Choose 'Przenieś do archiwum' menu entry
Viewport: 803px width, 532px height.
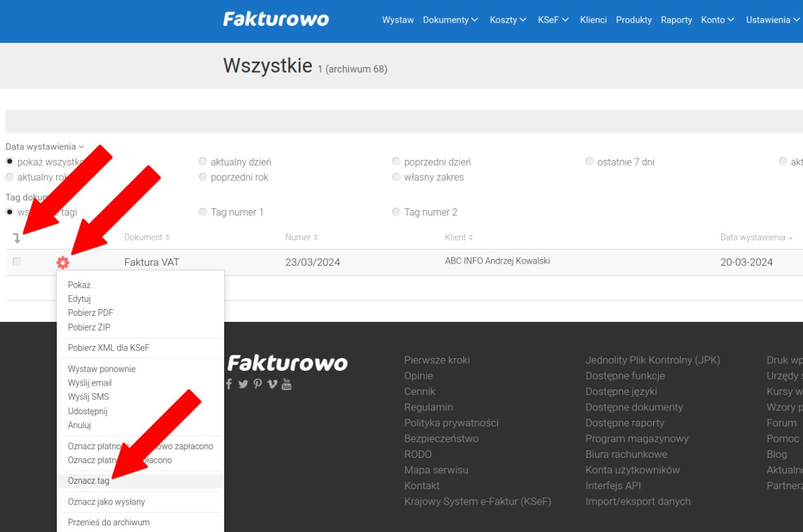click(108, 523)
